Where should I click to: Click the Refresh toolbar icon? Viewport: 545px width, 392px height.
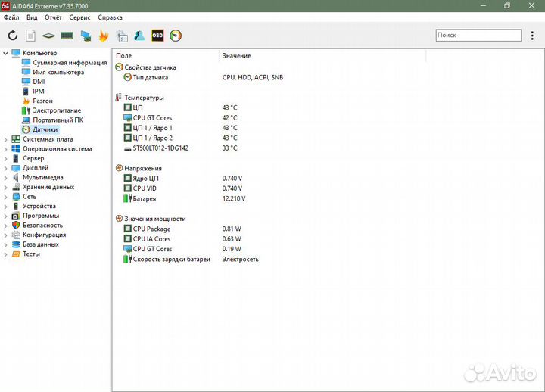(x=13, y=35)
